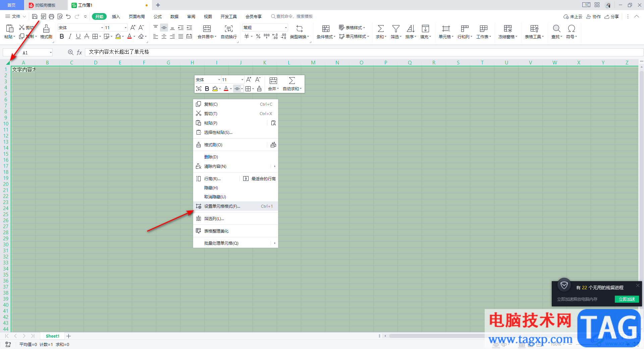The width and height of the screenshot is (644, 349).
Task: Click the fill (填充) icon
Action: pyautogui.click(x=425, y=29)
